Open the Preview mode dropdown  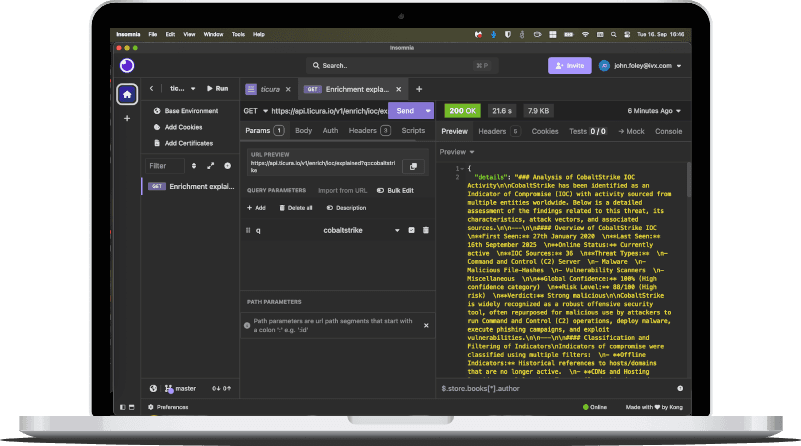coord(456,151)
